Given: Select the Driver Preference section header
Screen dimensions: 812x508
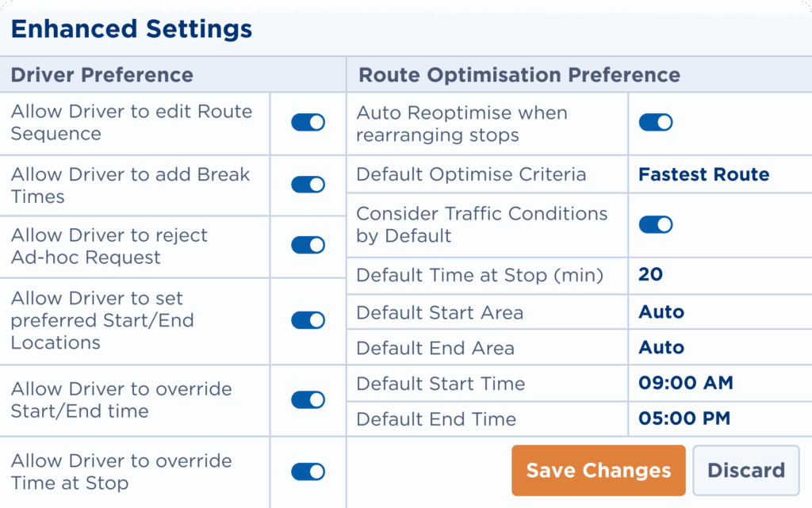Looking at the screenshot, I should pos(101,75).
